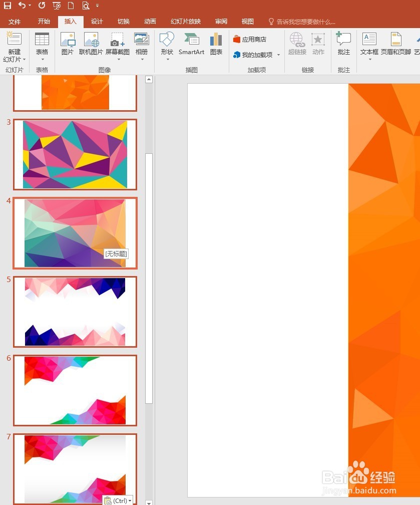Open Customize Quick Access Toolbar dropdown
420x505 pixels.
(97, 6)
